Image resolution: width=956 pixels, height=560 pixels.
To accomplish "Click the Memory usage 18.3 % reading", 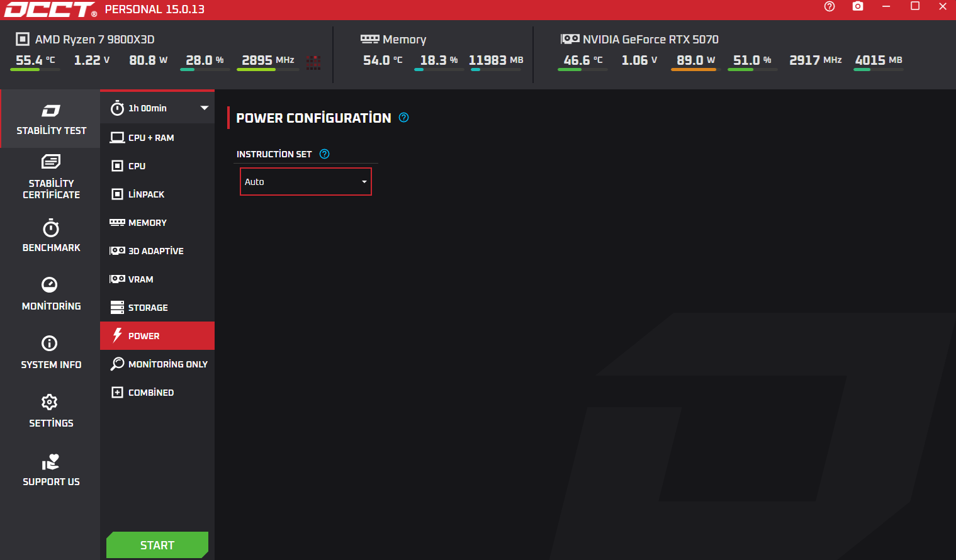I will (x=439, y=60).
